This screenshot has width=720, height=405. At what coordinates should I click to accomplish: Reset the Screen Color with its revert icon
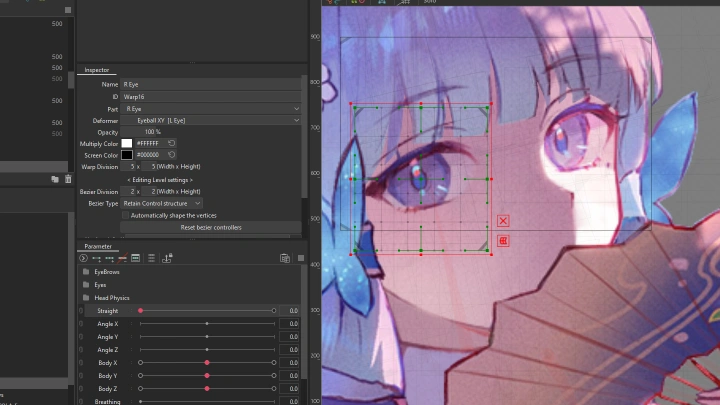coord(171,155)
